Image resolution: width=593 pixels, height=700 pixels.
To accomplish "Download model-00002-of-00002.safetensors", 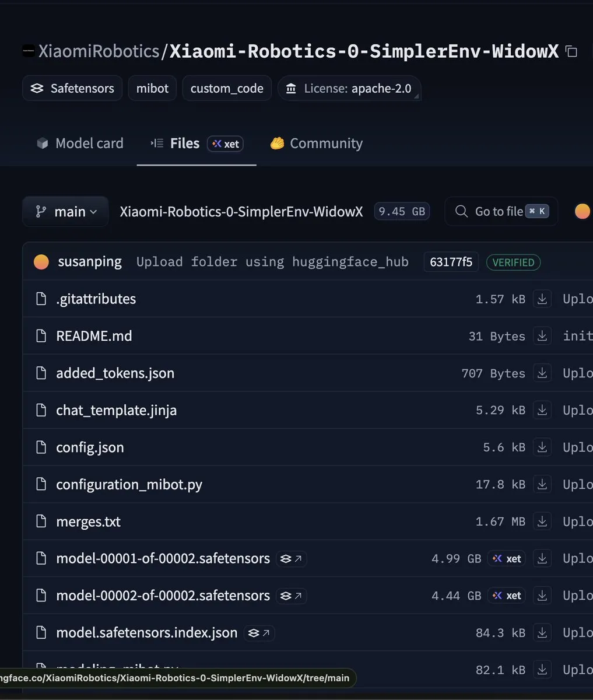I will click(542, 596).
